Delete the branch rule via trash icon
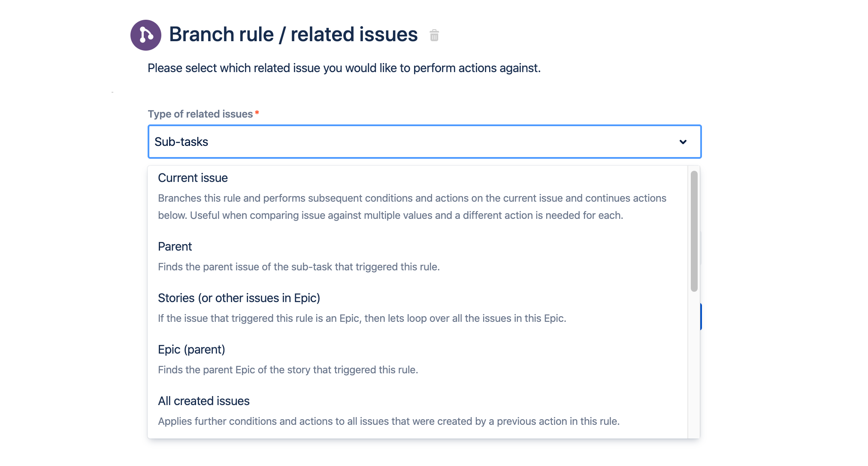This screenshot has width=868, height=466. coord(434,35)
